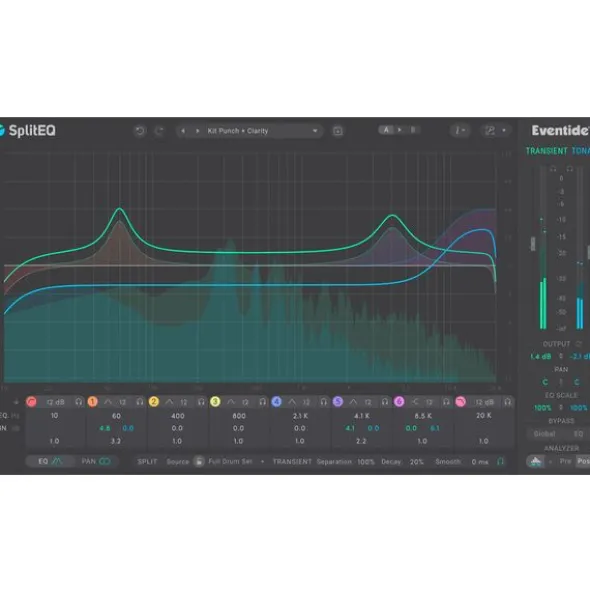
Task: Click the Global bypass button
Action: 544,434
